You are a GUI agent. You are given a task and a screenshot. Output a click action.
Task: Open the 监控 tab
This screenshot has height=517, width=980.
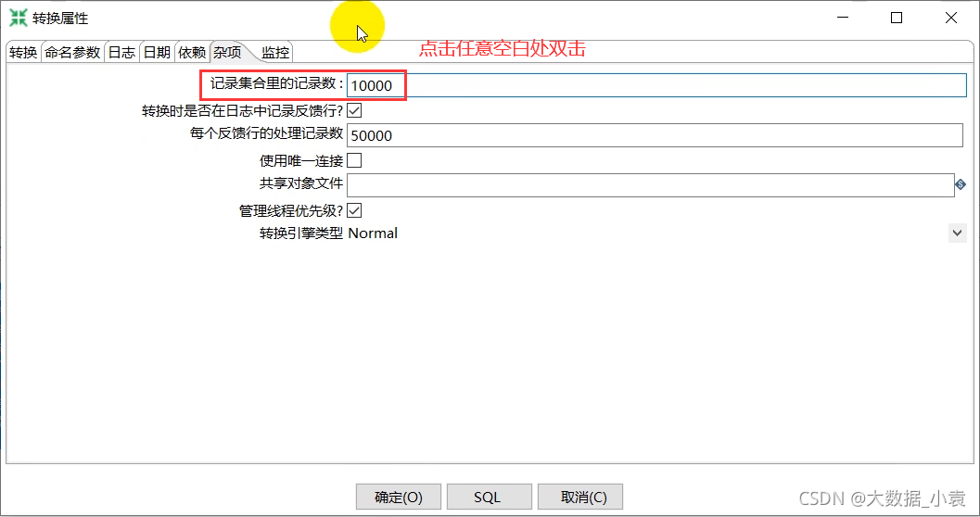(275, 53)
